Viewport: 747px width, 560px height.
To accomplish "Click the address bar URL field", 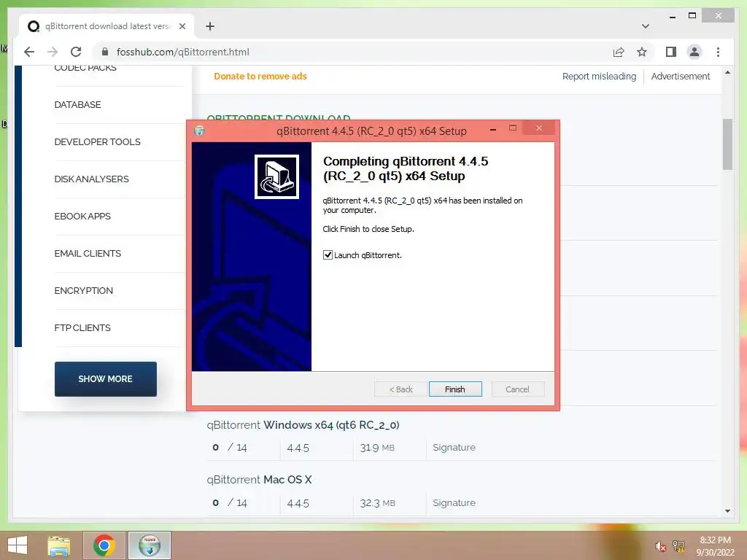I will pos(352,52).
